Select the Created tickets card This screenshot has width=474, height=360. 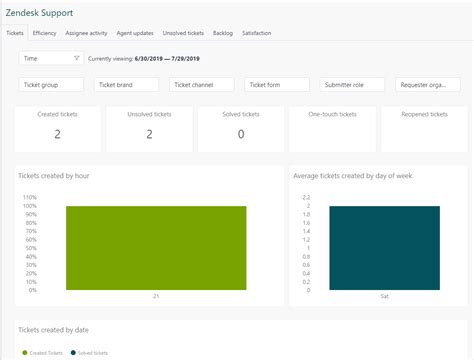tap(57, 129)
